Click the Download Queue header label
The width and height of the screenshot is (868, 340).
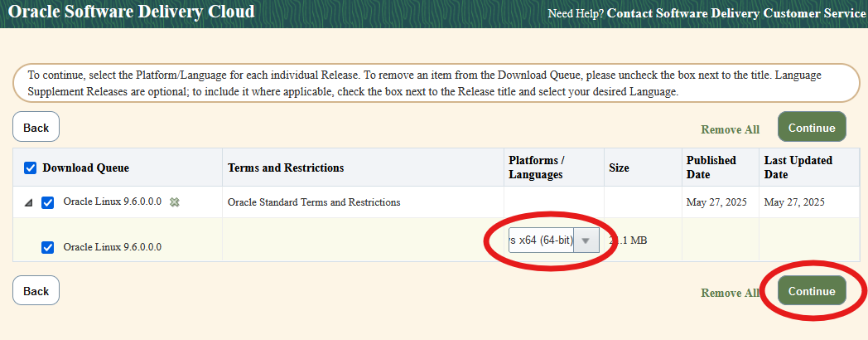[x=86, y=168]
